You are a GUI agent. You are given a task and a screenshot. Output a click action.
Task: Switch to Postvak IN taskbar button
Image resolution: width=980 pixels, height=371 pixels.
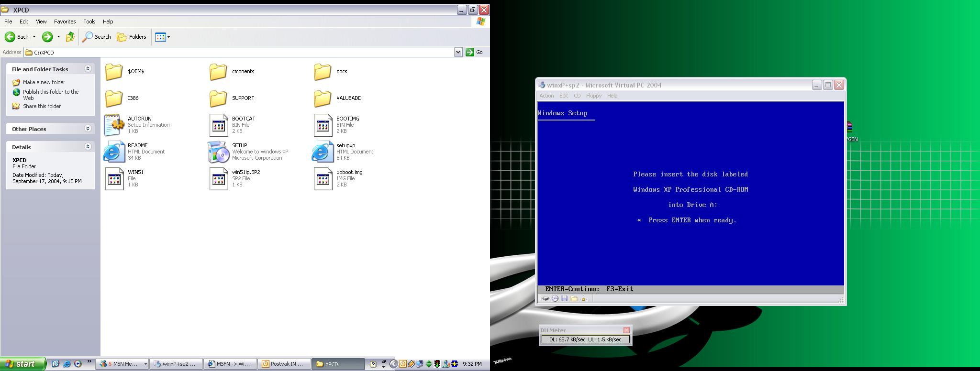[x=284, y=364]
